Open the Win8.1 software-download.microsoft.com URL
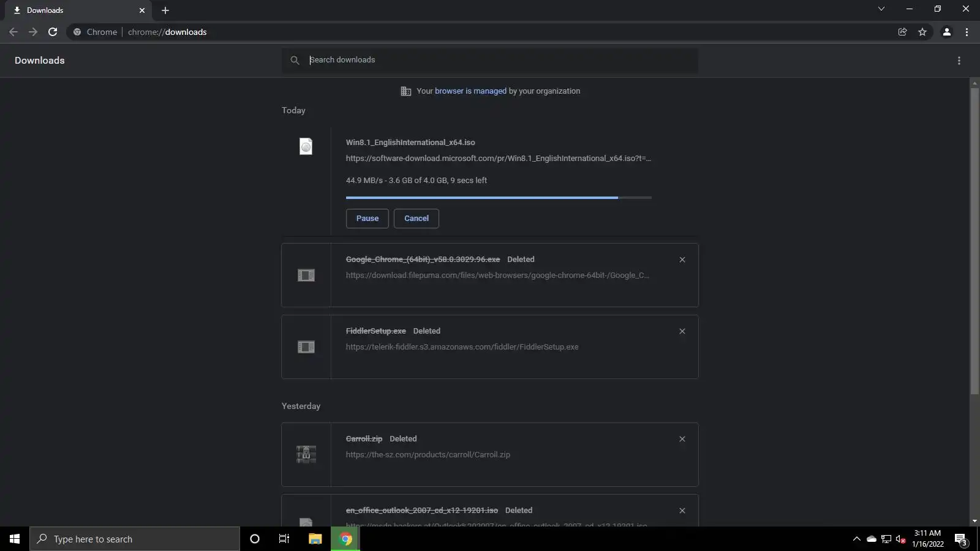 (x=499, y=159)
